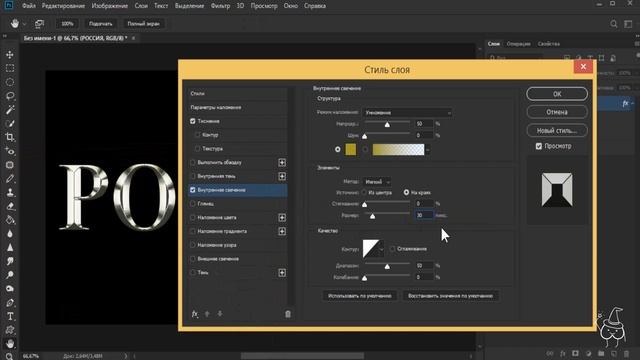The image size is (640, 360).
Task: Select the На краях radio button
Action: click(406, 192)
